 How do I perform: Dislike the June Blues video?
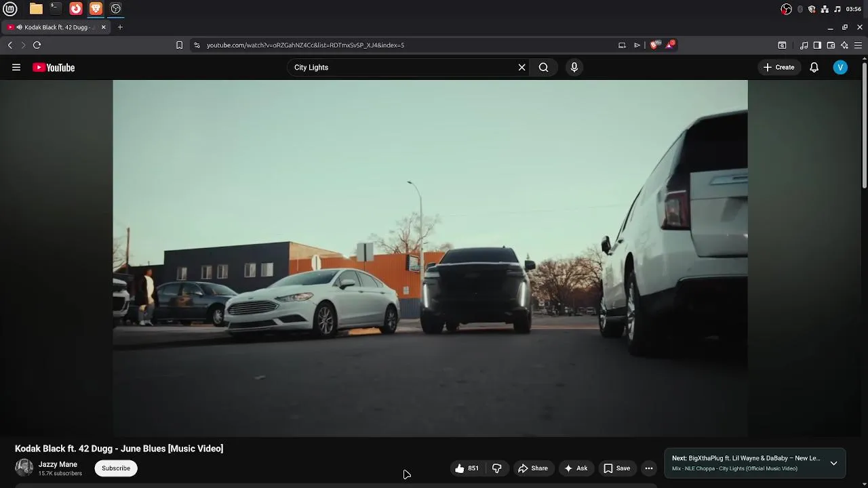(x=497, y=468)
